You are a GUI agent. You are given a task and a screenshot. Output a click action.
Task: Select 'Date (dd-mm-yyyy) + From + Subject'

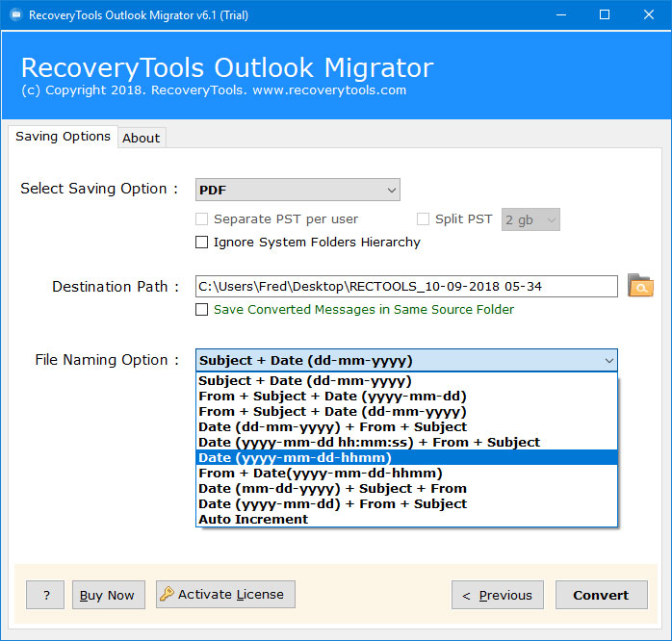[x=406, y=426]
